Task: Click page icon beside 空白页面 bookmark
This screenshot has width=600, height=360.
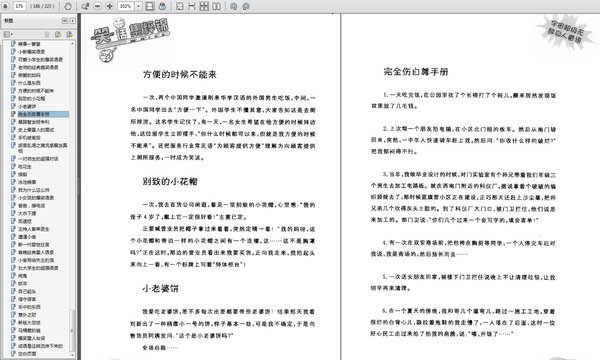Action: pos(13,353)
